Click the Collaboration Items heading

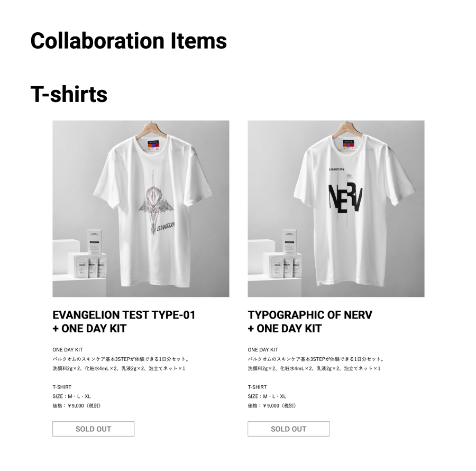tap(129, 41)
